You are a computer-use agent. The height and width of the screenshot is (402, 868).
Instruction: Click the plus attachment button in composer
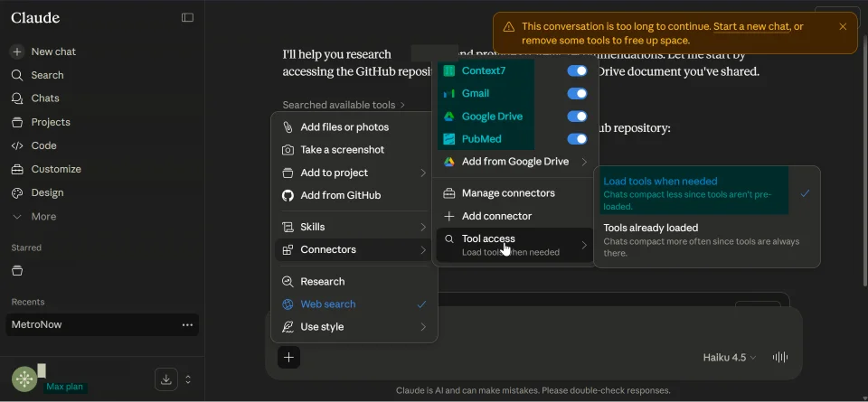pos(288,357)
